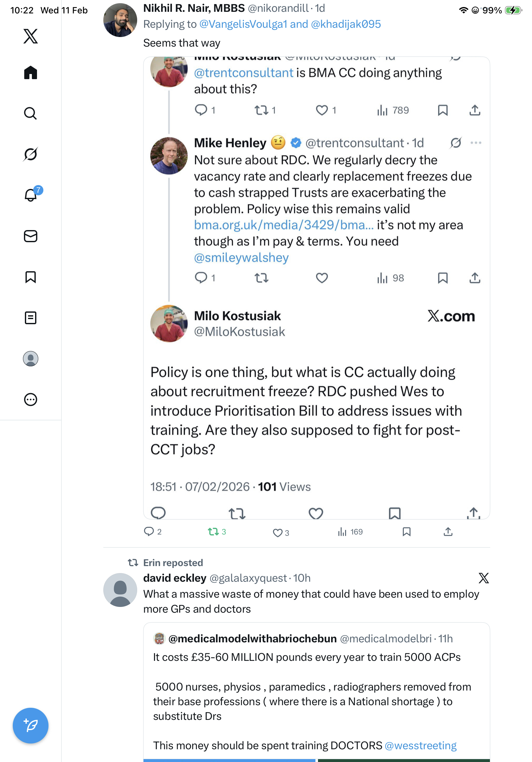Open Search from the sidebar
The width and height of the screenshot is (532, 762).
[x=31, y=113]
